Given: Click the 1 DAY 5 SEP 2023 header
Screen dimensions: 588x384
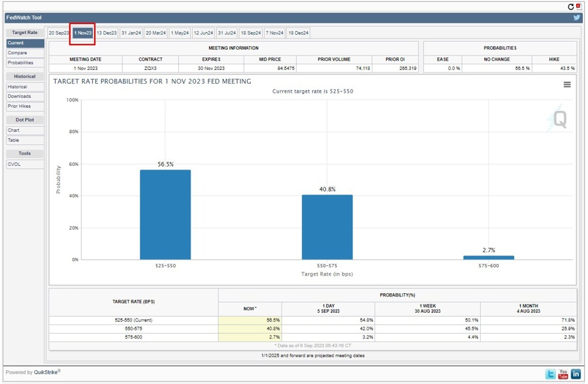Looking at the screenshot, I should pyautogui.click(x=328, y=309).
